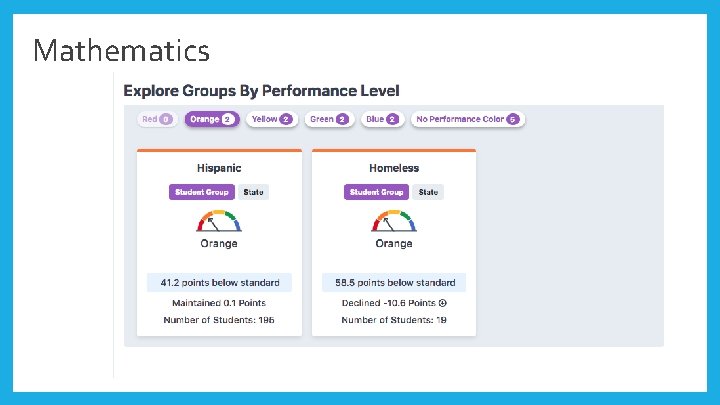Viewport: 720px width, 405px height.
Task: Click the declined arrow icon on Homeless card
Action: (442, 302)
